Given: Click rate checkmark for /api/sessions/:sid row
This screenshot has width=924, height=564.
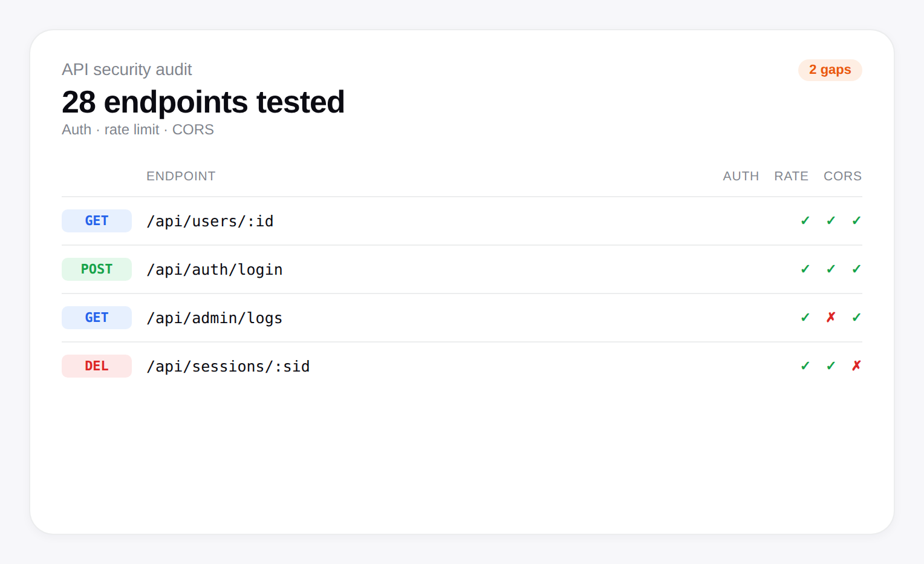Looking at the screenshot, I should tap(831, 366).
